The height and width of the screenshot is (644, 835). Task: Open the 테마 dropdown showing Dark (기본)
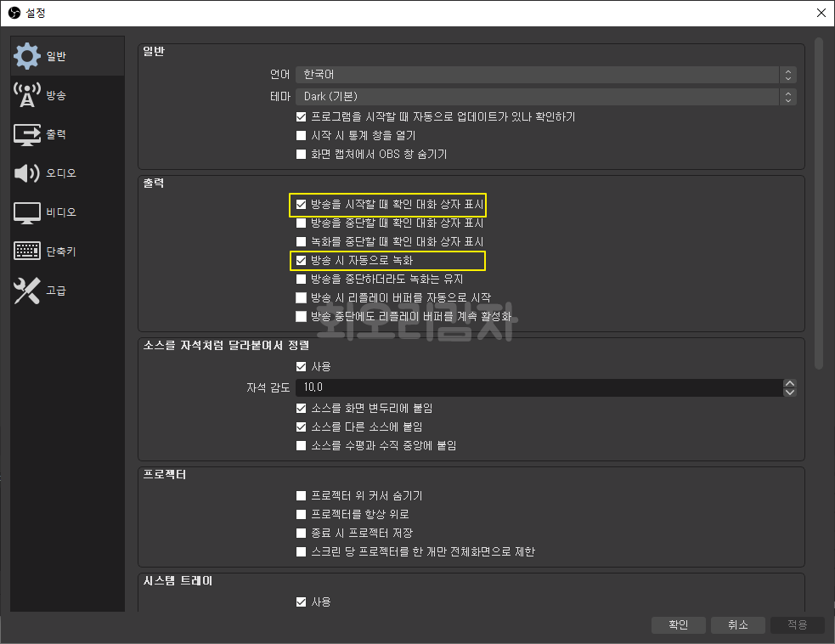pyautogui.click(x=546, y=96)
